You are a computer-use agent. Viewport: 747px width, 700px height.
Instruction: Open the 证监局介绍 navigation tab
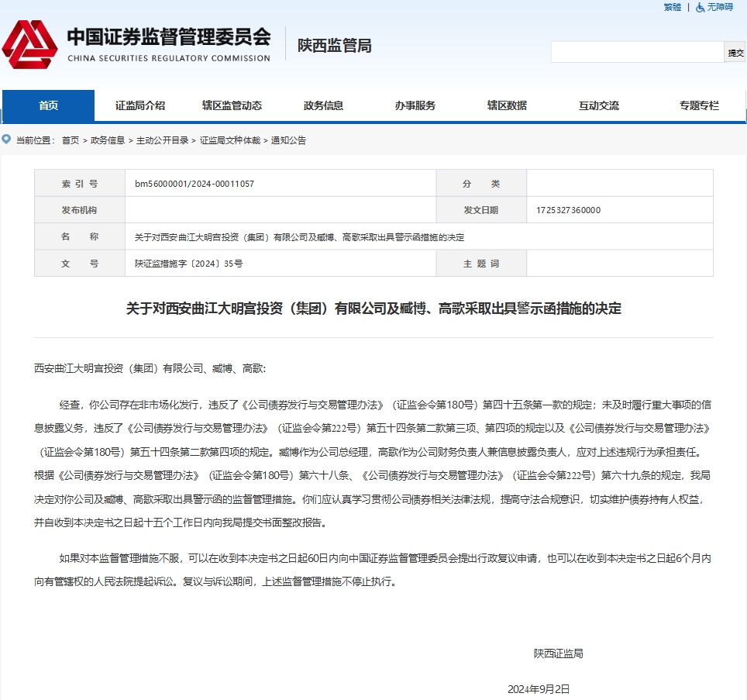[140, 105]
